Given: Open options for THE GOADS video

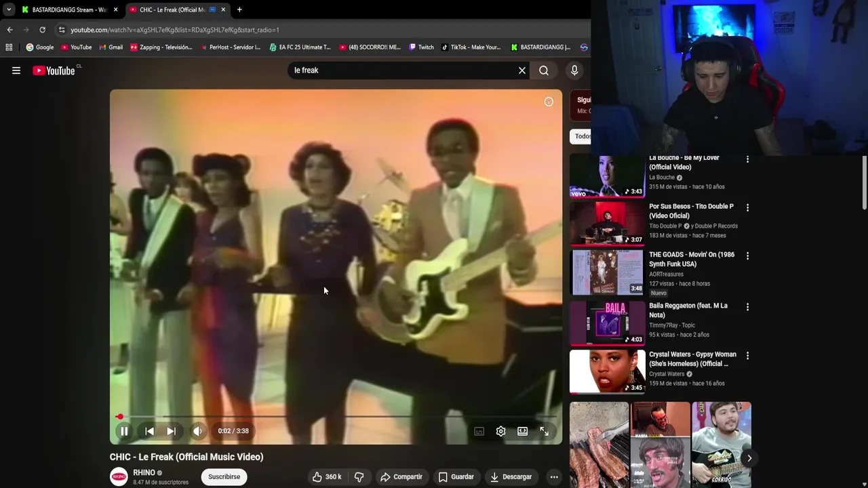Looking at the screenshot, I should (x=747, y=256).
